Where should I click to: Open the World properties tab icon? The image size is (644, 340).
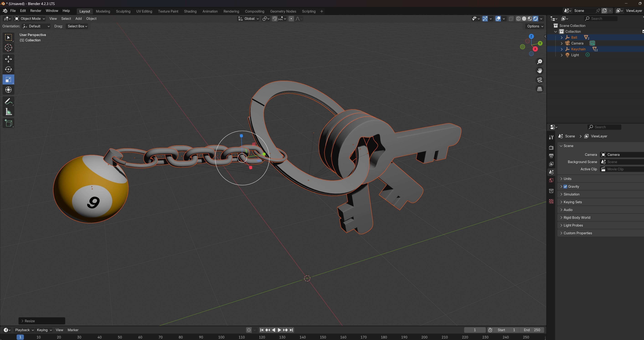(x=551, y=180)
